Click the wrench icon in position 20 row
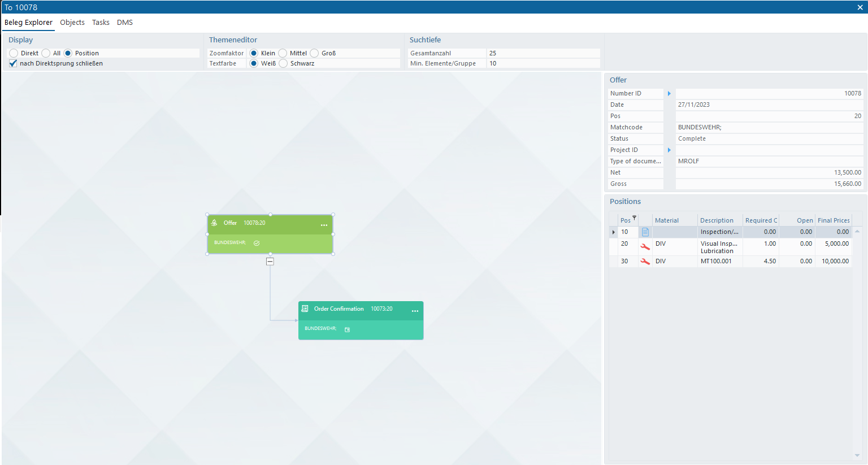This screenshot has height=465, width=868. (x=645, y=247)
